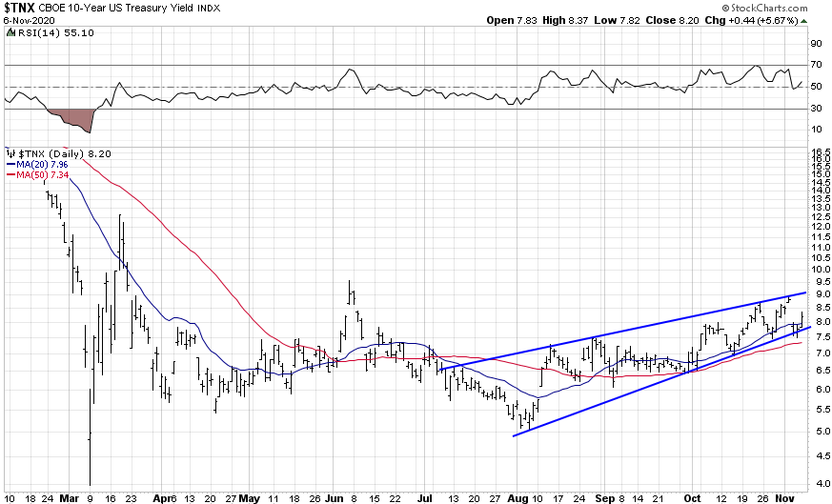The height and width of the screenshot is (504, 832).
Task: Click the 15 date label after Jun
Action: tap(375, 498)
